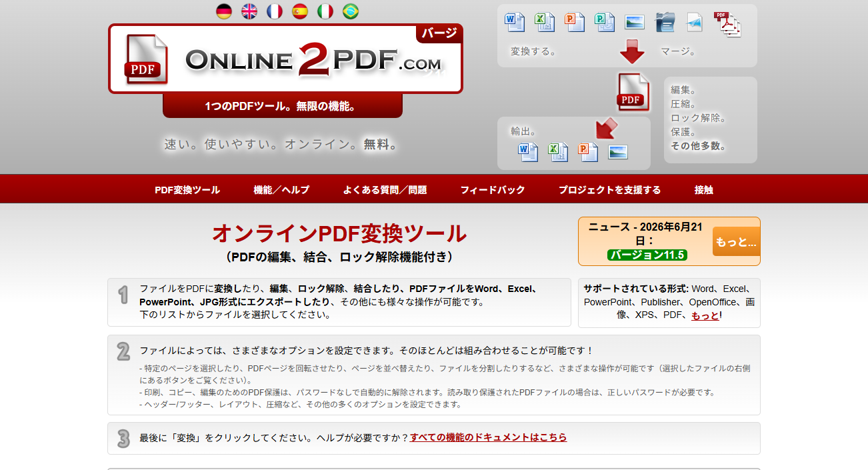Open the 接触 menu item
The image size is (868, 470).
point(703,190)
